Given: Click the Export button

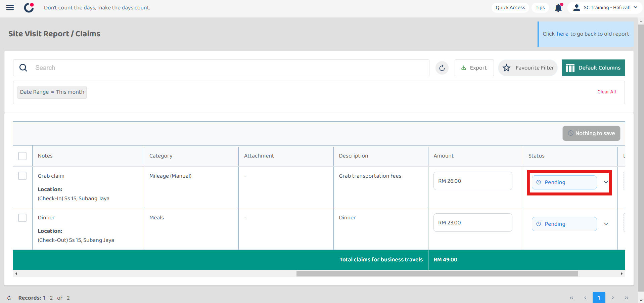Looking at the screenshot, I should tap(474, 68).
